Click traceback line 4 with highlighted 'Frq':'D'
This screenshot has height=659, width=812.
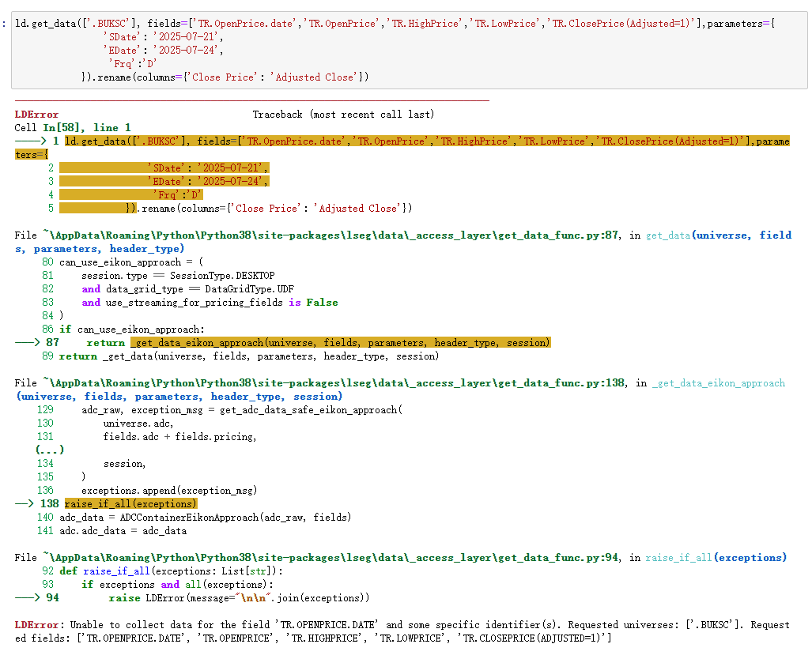pos(131,196)
